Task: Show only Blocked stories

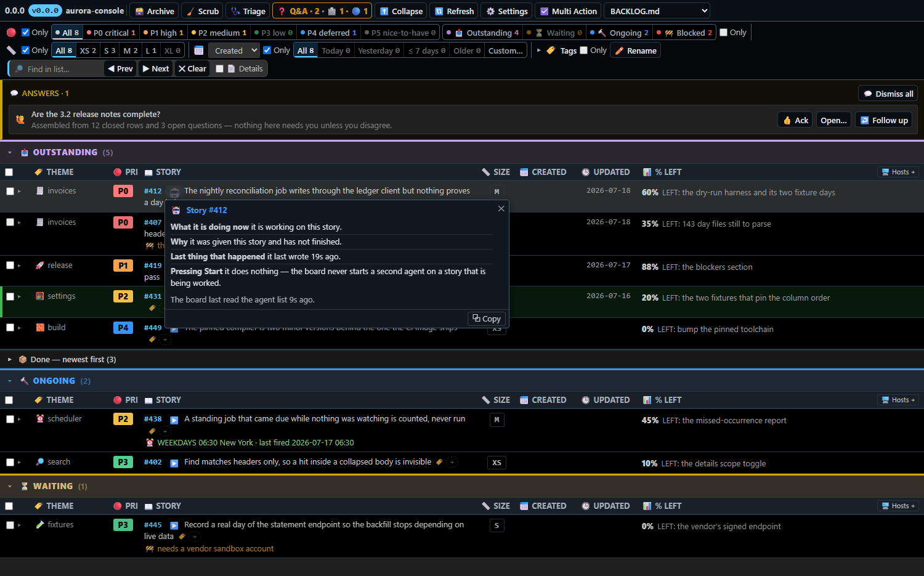Action: click(x=684, y=33)
